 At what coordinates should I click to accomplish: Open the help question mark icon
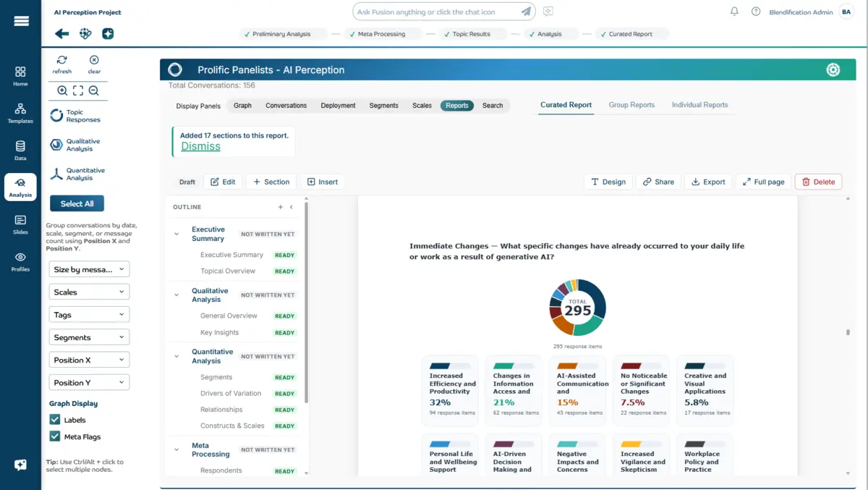[756, 12]
